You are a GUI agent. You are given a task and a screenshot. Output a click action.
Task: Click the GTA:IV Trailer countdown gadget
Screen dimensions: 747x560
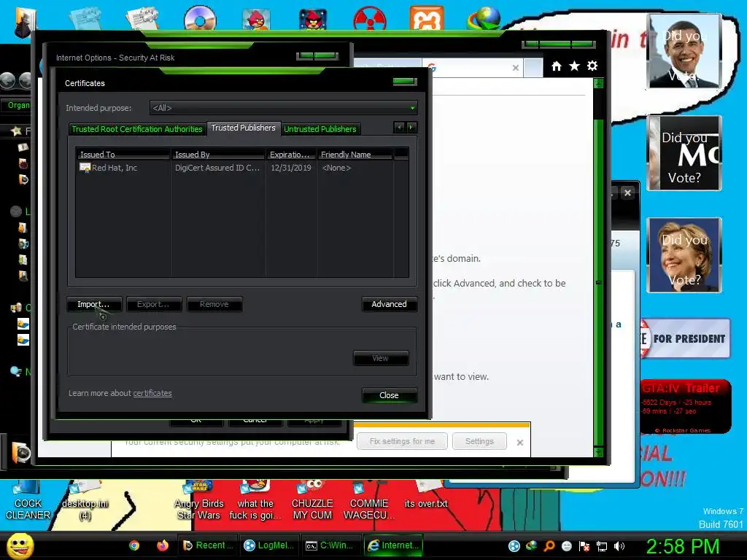686,406
